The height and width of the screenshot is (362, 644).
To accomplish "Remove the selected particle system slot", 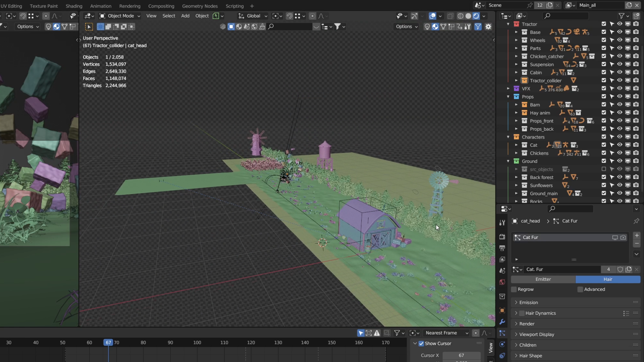I will 636,244.
